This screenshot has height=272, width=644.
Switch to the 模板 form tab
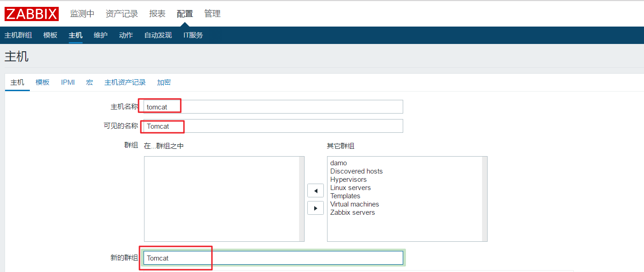43,82
